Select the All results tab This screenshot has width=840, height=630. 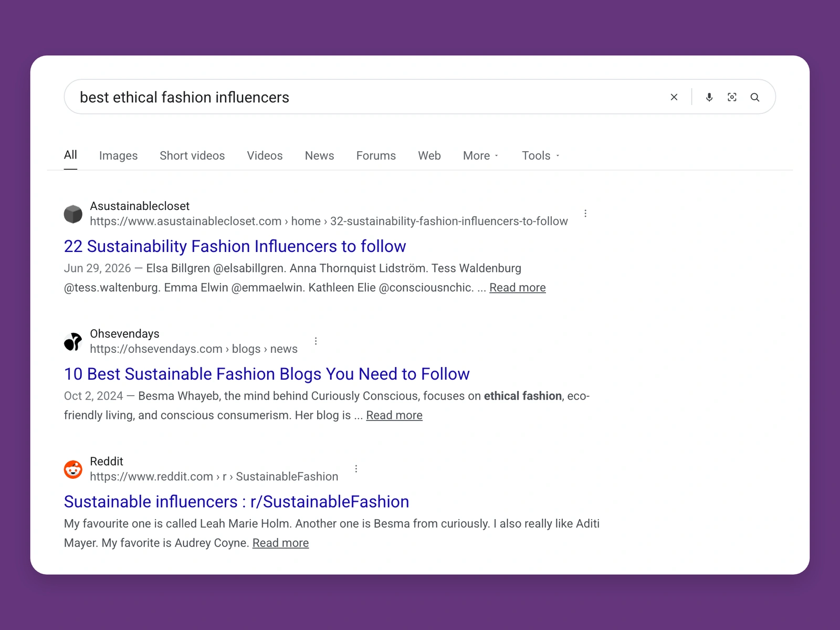pyautogui.click(x=70, y=155)
